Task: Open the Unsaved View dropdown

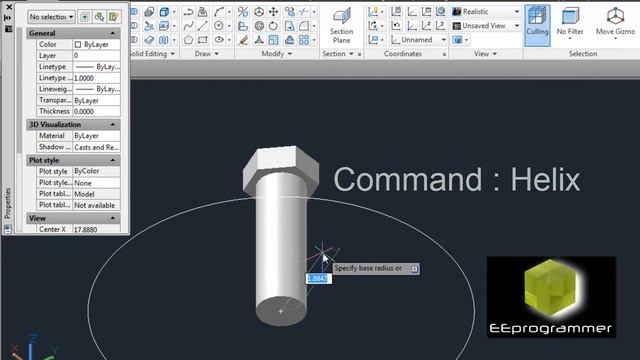Action: point(486,26)
